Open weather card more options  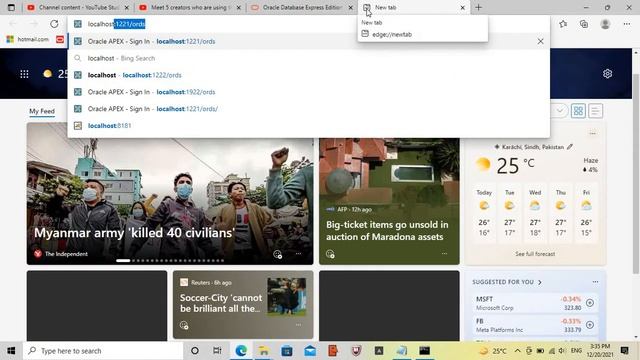click(593, 133)
